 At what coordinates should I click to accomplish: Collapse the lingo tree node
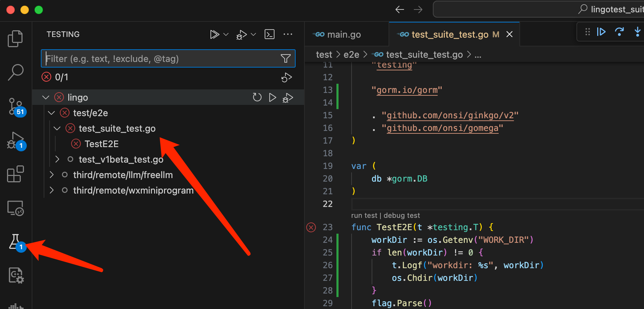[46, 97]
